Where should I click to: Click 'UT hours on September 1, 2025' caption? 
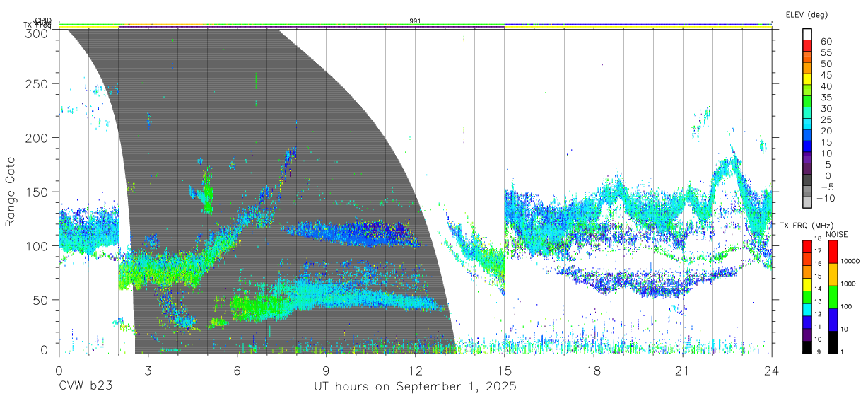click(415, 387)
